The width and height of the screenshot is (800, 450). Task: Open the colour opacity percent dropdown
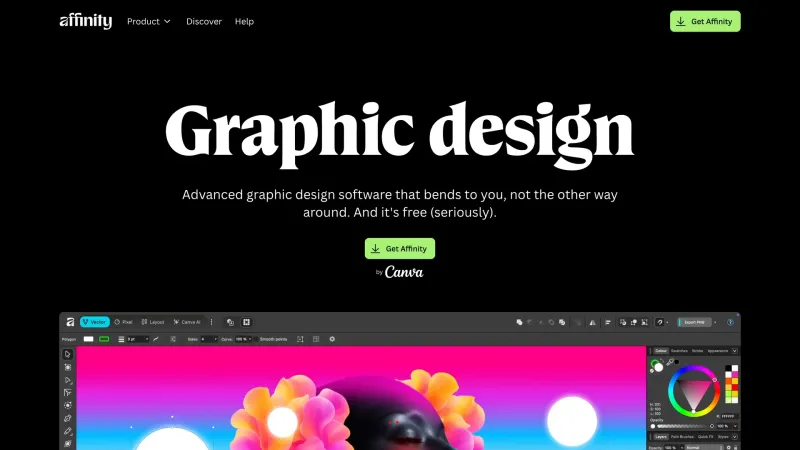(735, 426)
